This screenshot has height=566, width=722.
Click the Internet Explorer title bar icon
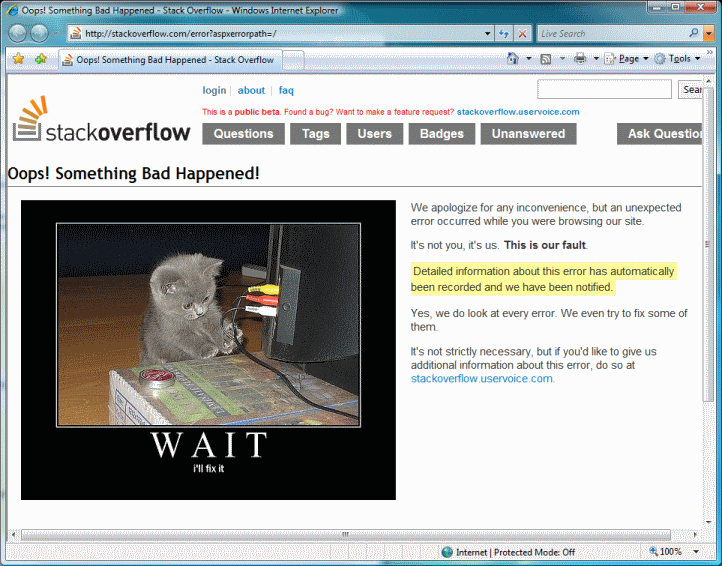(12, 10)
